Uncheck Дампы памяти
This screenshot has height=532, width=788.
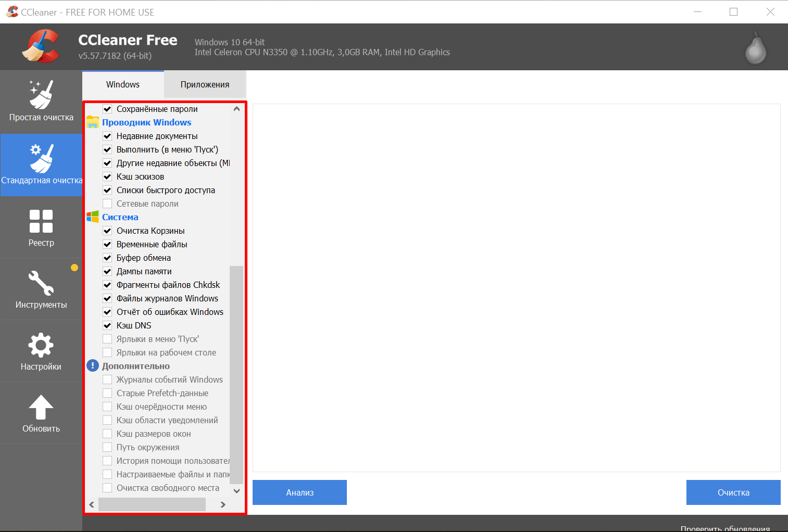107,271
